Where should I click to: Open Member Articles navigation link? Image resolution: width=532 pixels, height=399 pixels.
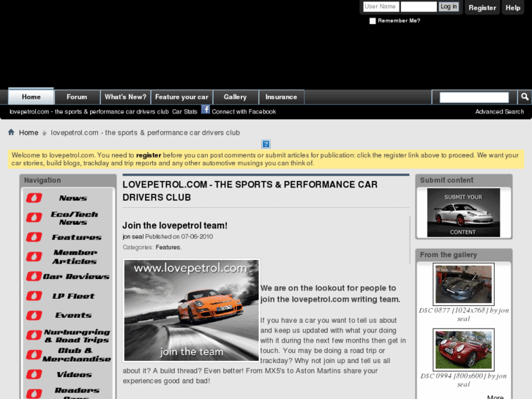(75, 257)
